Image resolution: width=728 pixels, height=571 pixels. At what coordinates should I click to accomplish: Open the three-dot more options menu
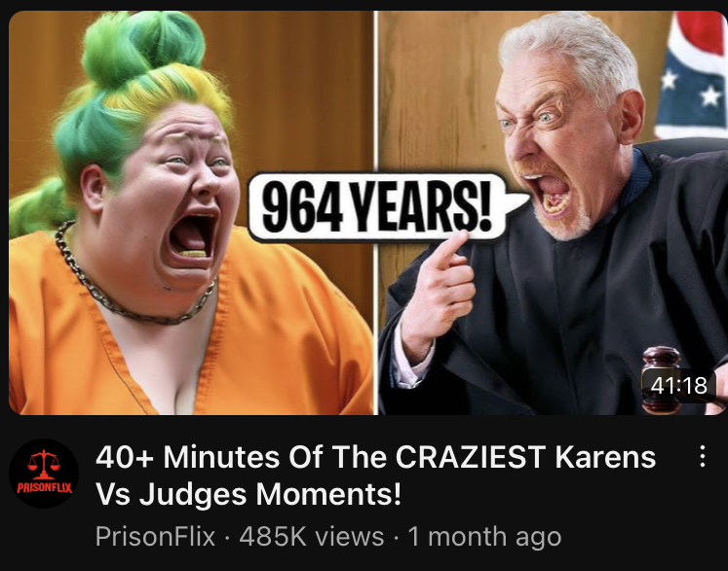click(x=703, y=456)
